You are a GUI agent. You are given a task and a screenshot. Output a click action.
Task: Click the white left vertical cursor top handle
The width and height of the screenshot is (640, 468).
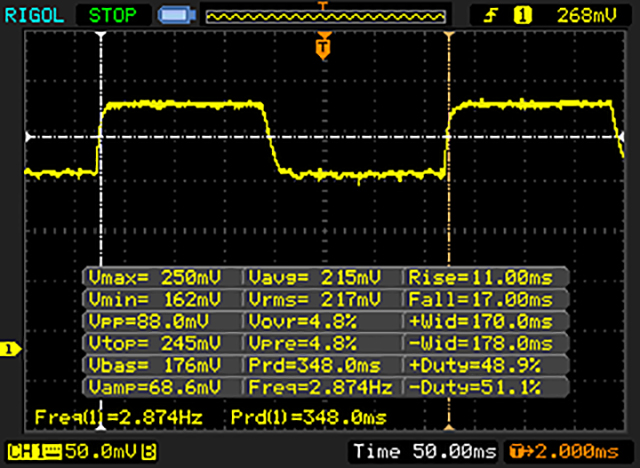click(x=101, y=35)
